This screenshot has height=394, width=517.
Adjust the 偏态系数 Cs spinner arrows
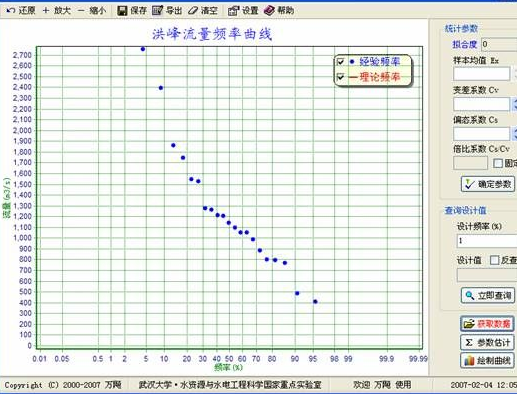514,134
